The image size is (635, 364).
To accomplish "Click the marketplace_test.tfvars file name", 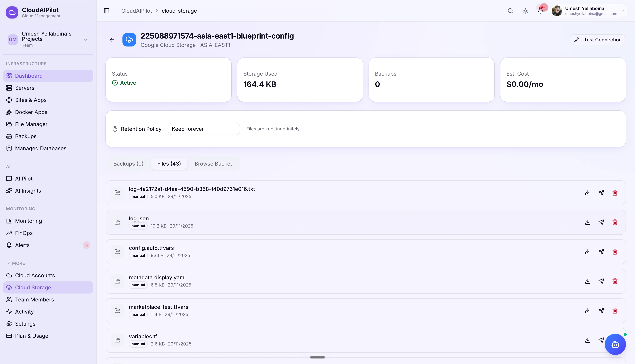I will point(159,307).
